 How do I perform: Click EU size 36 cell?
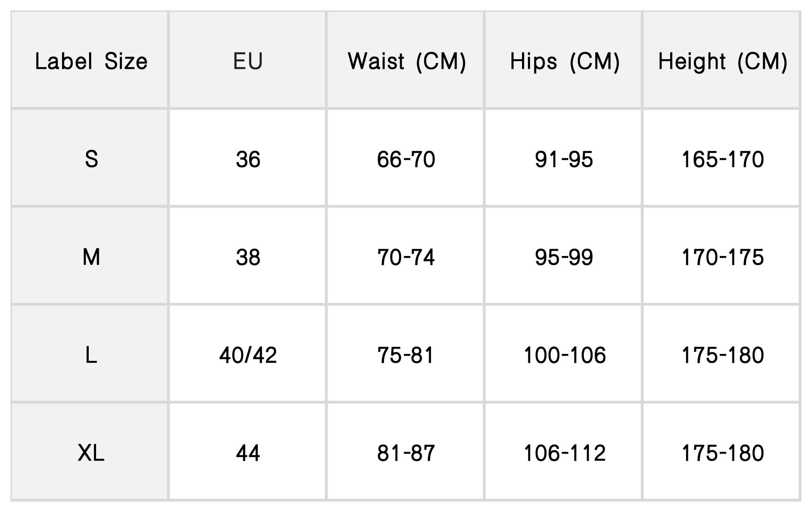click(x=248, y=159)
